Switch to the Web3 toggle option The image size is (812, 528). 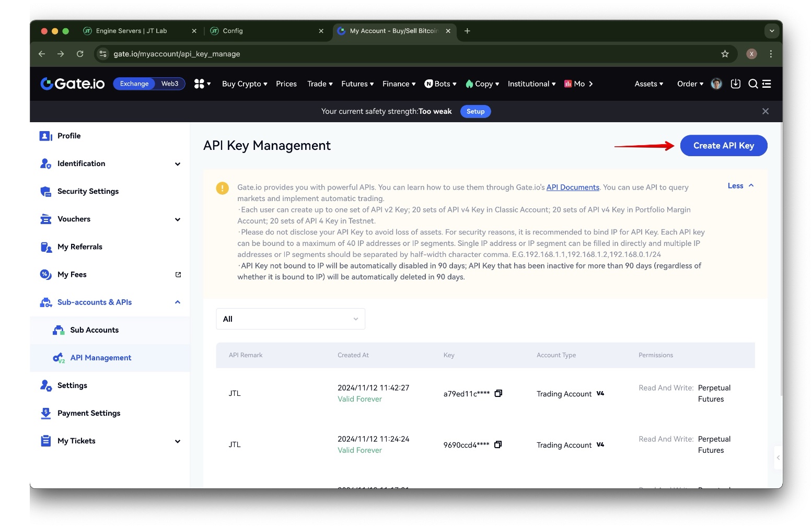(x=170, y=84)
